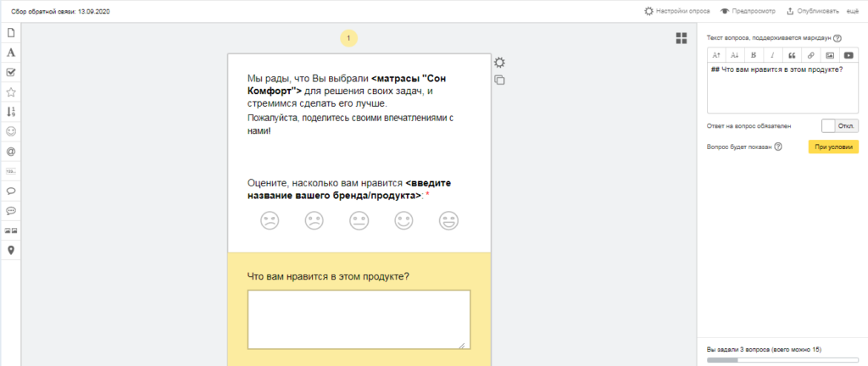The image size is (868, 366).
Task: Add a new page from the sidebar
Action: click(10, 33)
